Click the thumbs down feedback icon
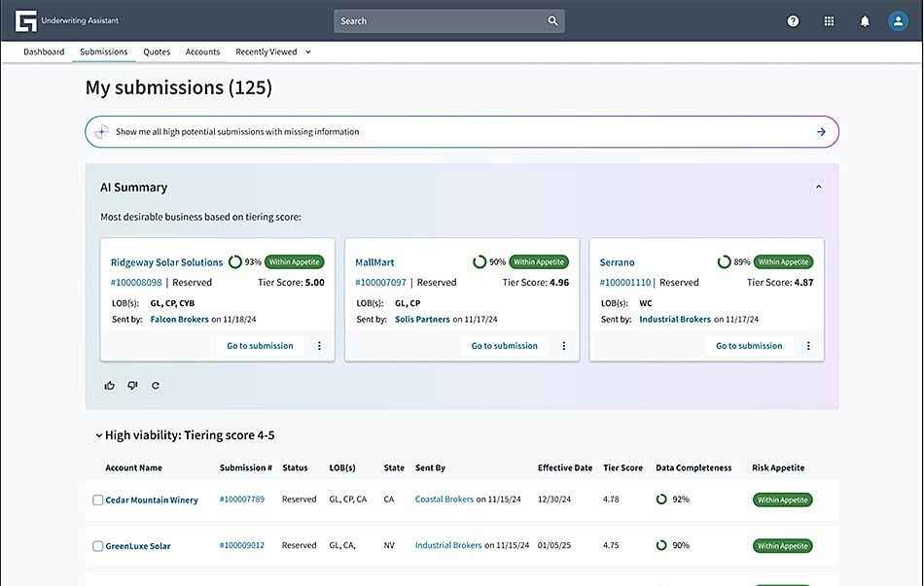 (x=132, y=386)
